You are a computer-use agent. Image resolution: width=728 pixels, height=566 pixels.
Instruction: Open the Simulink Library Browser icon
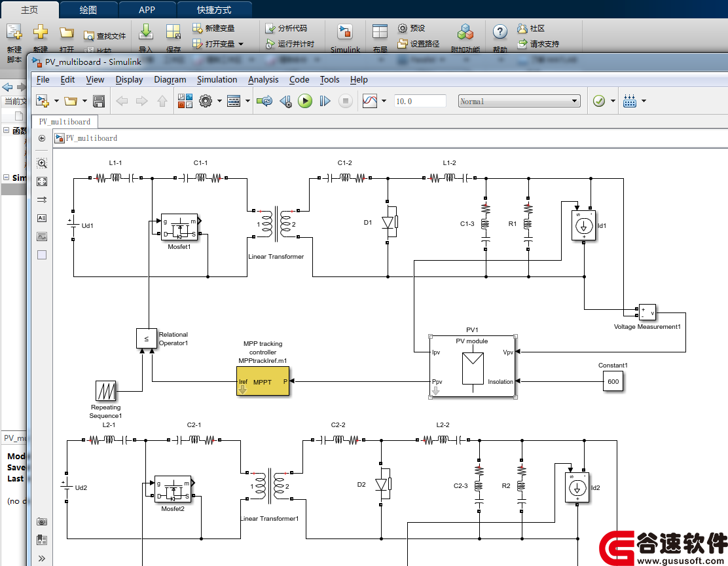click(185, 101)
